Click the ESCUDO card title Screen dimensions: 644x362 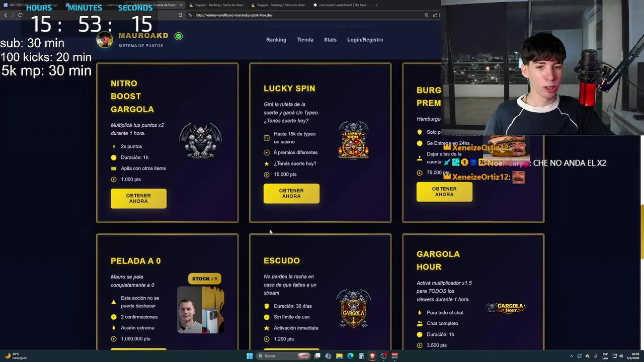(x=282, y=260)
